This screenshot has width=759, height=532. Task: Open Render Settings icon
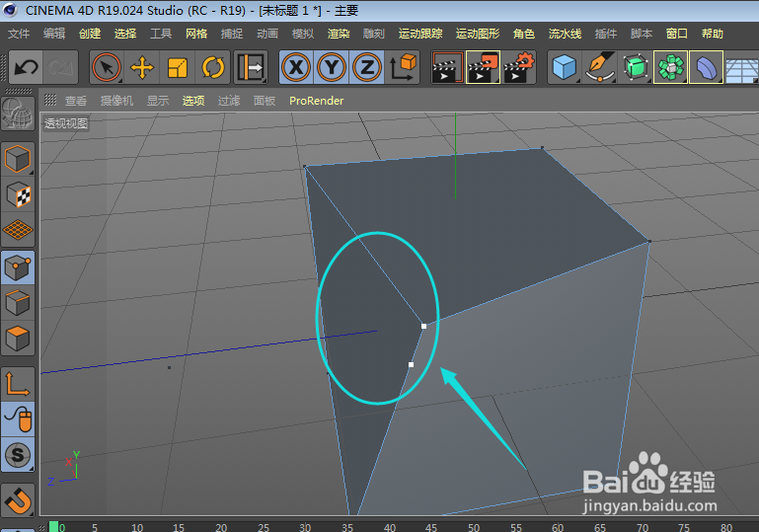518,67
